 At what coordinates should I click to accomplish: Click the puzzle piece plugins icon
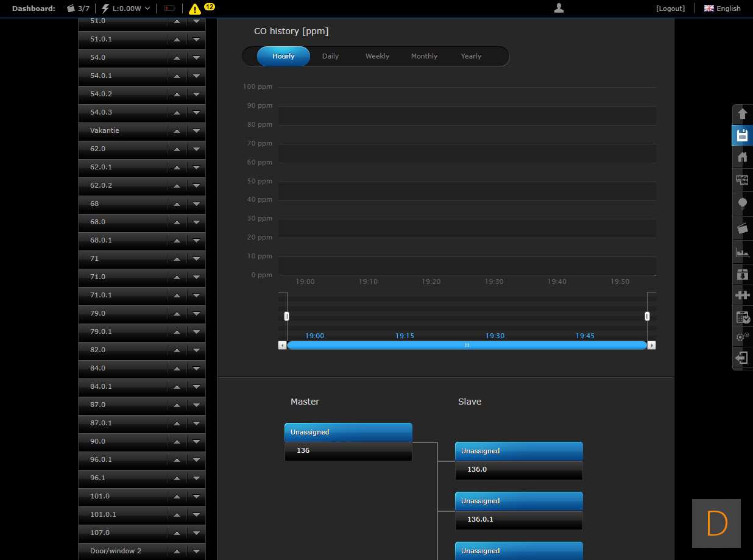[742, 295]
